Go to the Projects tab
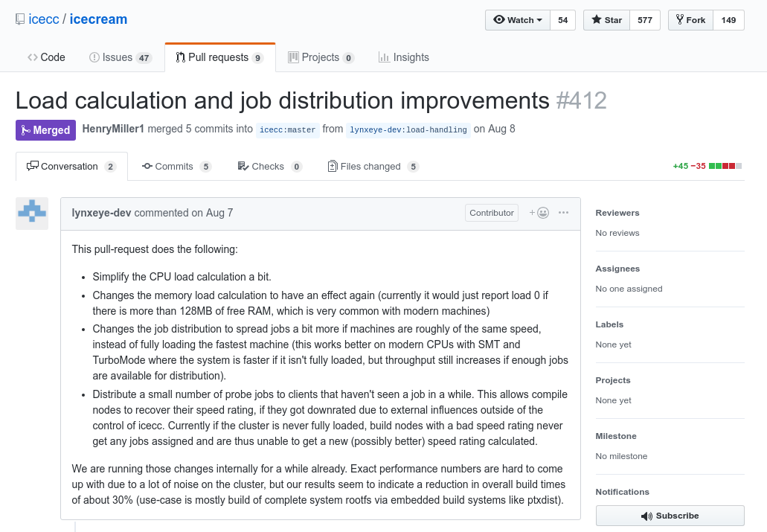This screenshot has width=767, height=532. (321, 57)
